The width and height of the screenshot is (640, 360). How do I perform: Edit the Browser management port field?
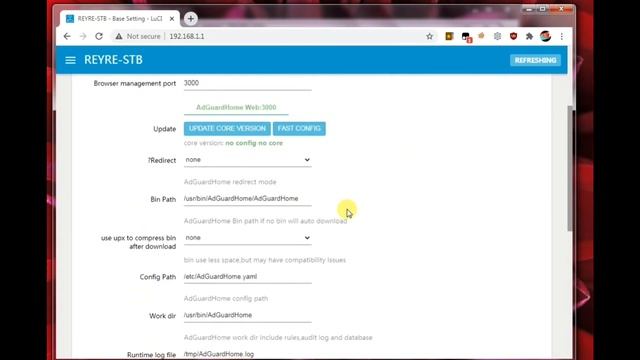tap(247, 83)
